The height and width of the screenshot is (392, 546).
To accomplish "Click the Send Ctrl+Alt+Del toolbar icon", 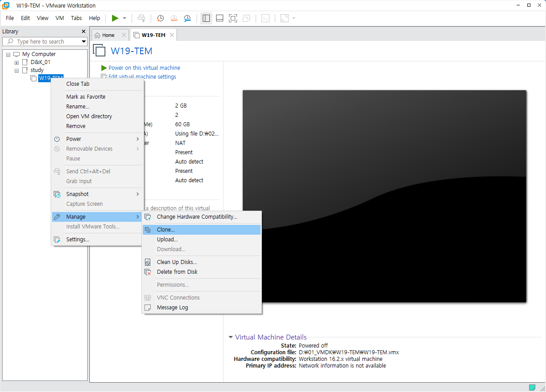I will 141,18.
